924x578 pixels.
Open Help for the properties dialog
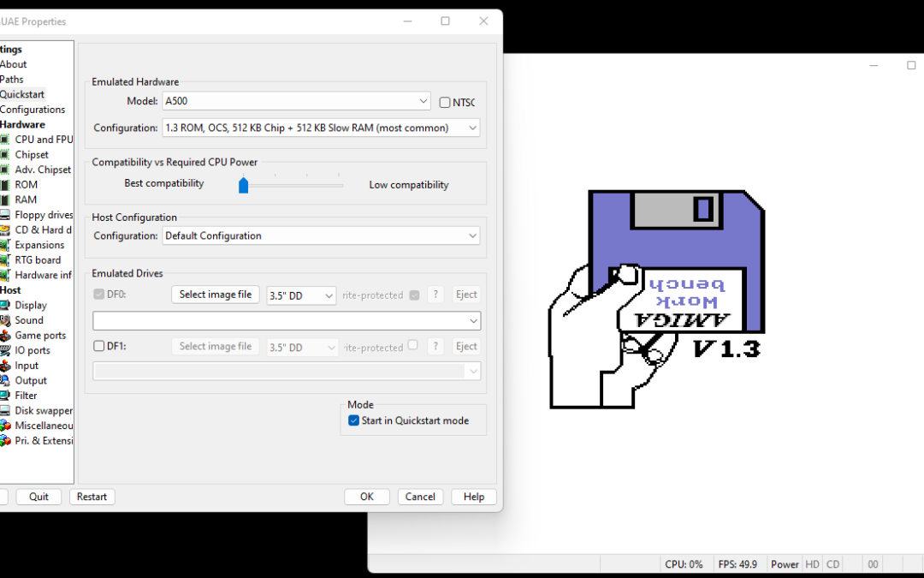(x=474, y=497)
